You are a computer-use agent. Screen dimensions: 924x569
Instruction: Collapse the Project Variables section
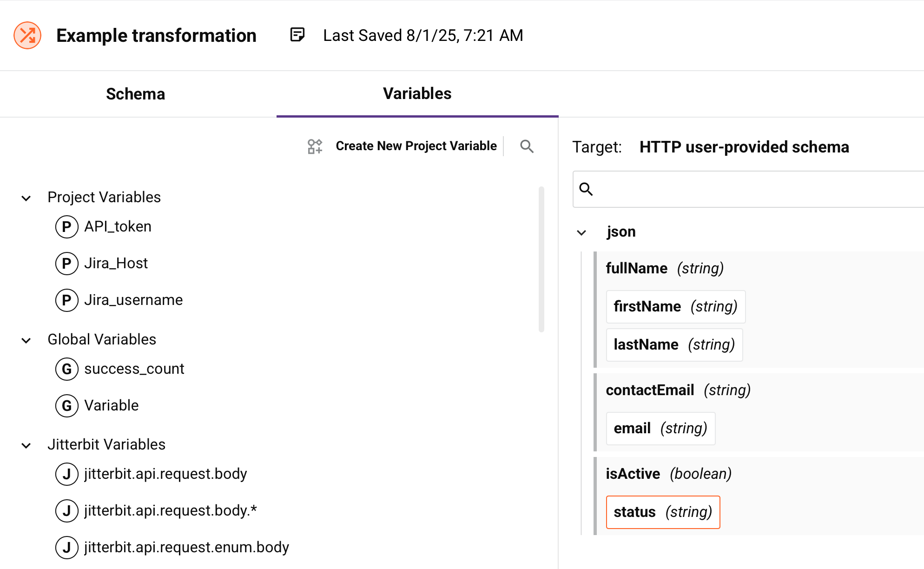pyautogui.click(x=26, y=198)
